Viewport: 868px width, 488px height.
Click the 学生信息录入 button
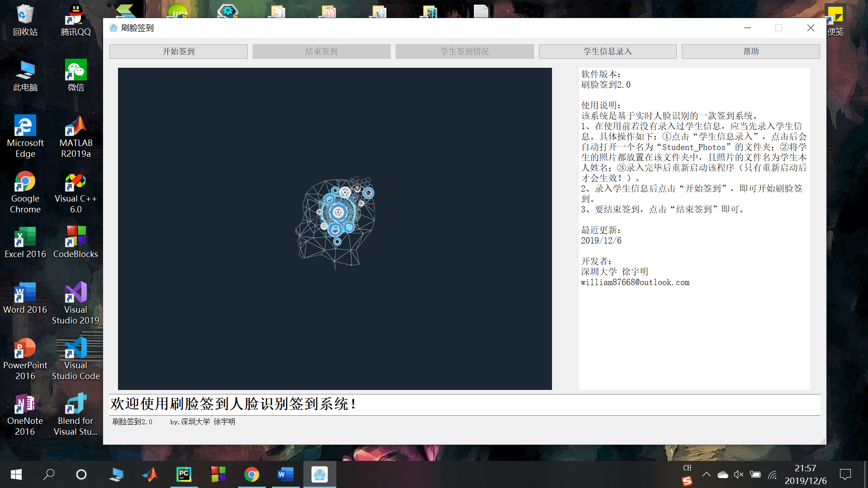click(607, 52)
